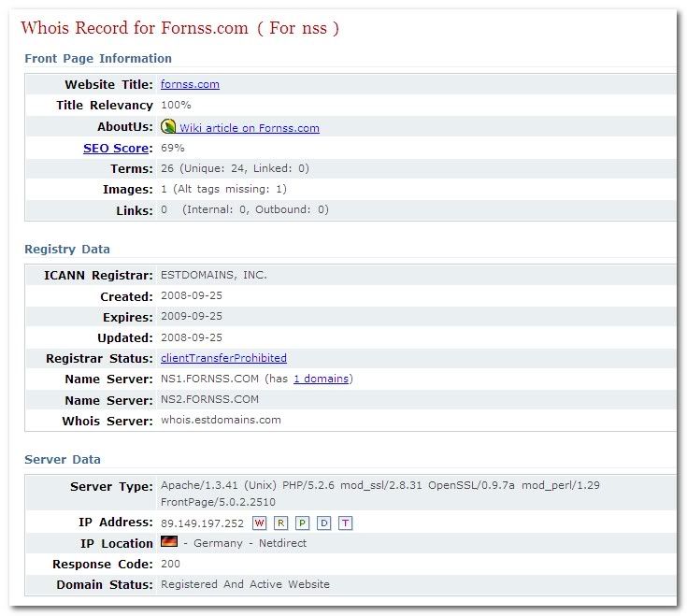Open the fornss.com website title link
Image resolution: width=687 pixels, height=616 pixels.
coord(190,84)
